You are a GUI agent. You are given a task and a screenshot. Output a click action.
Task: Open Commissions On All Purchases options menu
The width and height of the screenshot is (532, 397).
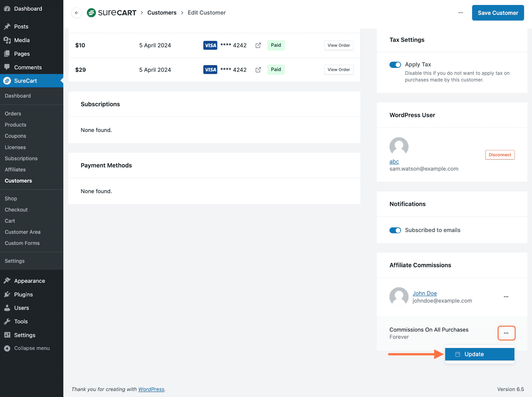click(x=506, y=333)
